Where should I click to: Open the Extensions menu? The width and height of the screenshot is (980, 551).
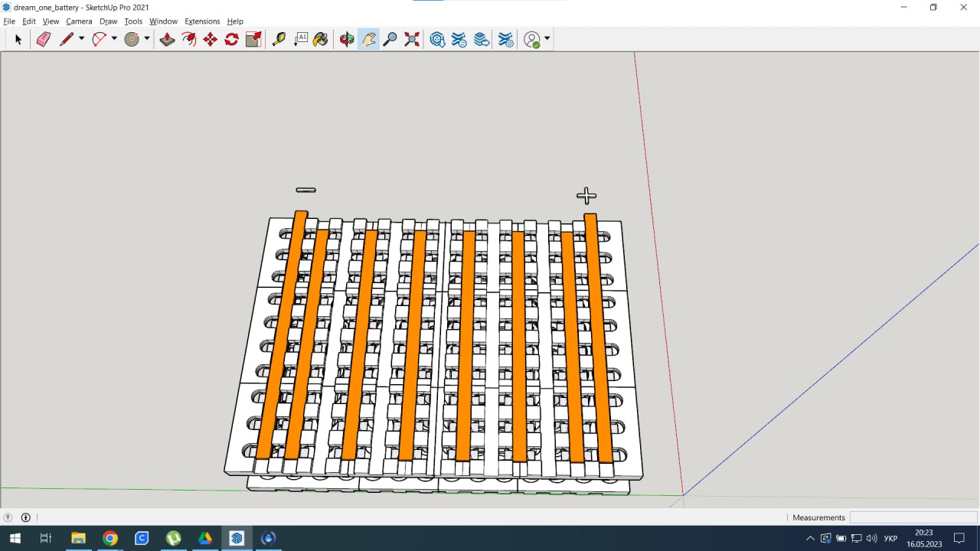click(x=202, y=21)
